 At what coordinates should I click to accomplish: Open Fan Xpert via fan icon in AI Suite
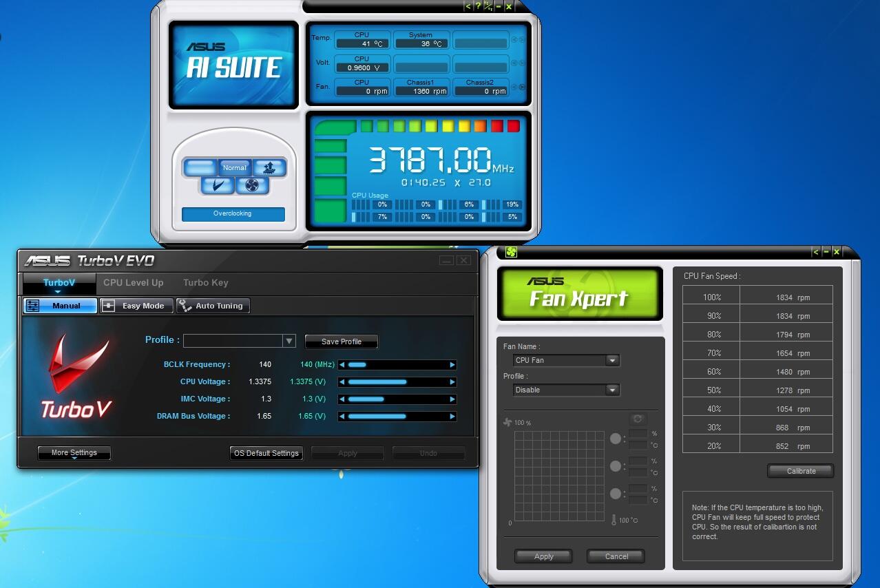pos(252,185)
